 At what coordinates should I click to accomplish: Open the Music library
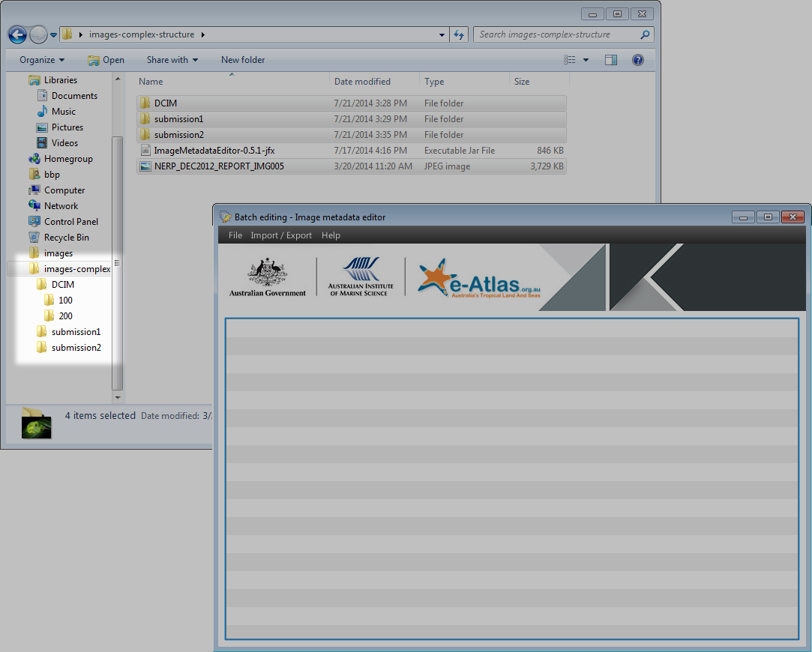[56, 111]
